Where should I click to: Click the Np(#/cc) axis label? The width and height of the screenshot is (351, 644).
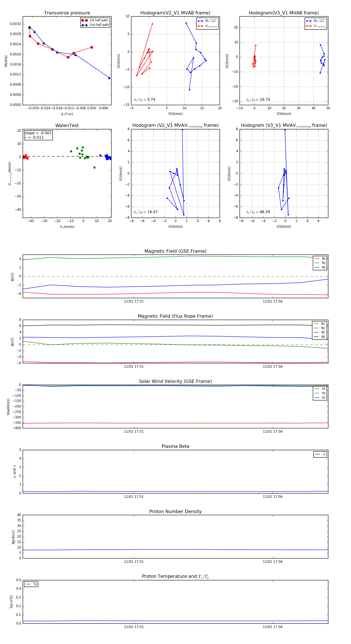click(x=13, y=537)
